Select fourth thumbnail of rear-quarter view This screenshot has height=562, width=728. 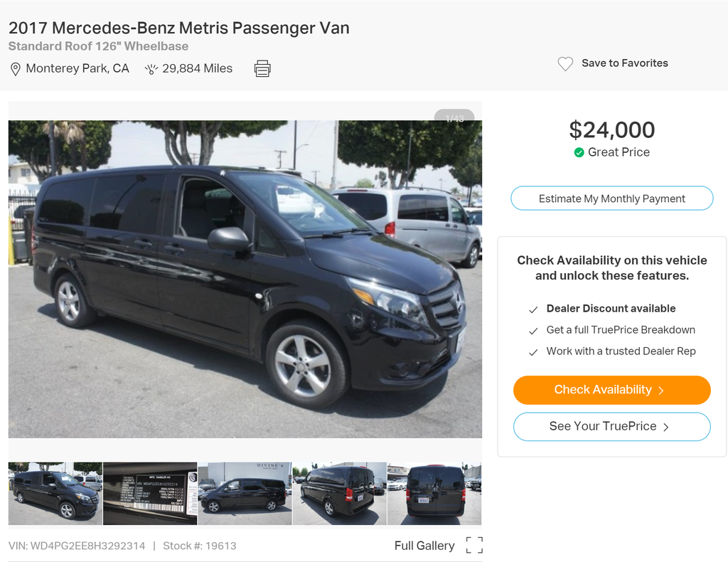[x=339, y=494]
